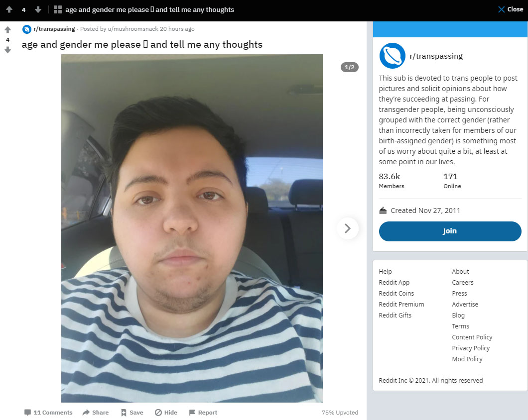Viewport: 528px width, 420px height.
Task: Share this post
Action: [96, 412]
